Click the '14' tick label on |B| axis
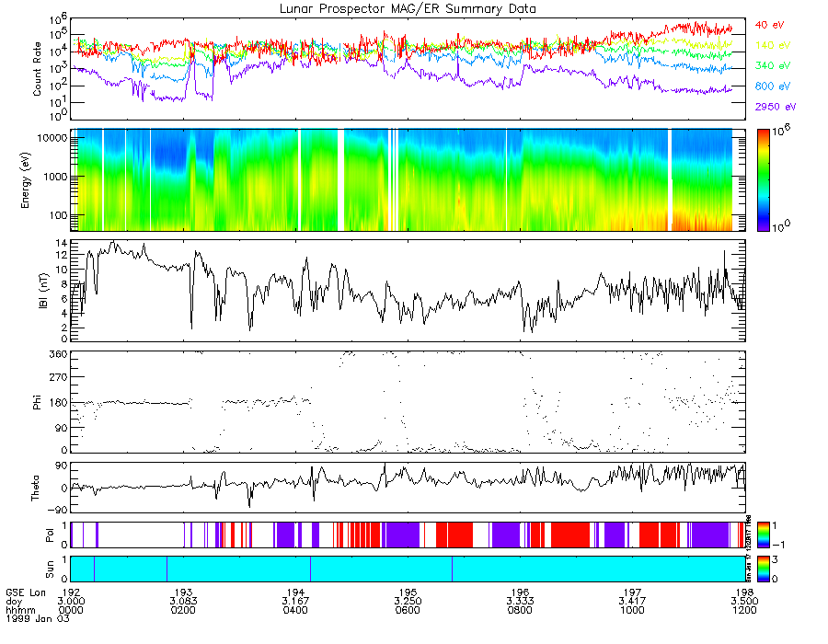The image size is (828, 644). tap(62, 244)
